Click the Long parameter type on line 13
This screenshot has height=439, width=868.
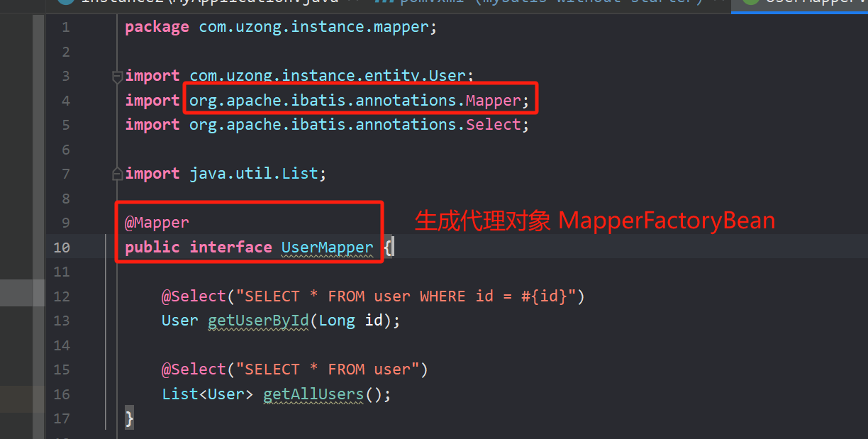(337, 321)
